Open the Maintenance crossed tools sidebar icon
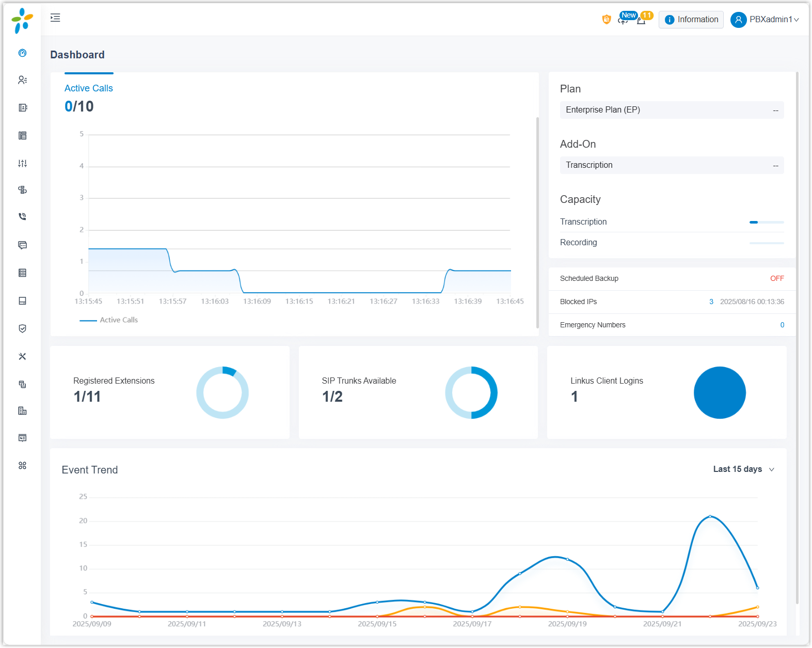 (x=22, y=356)
